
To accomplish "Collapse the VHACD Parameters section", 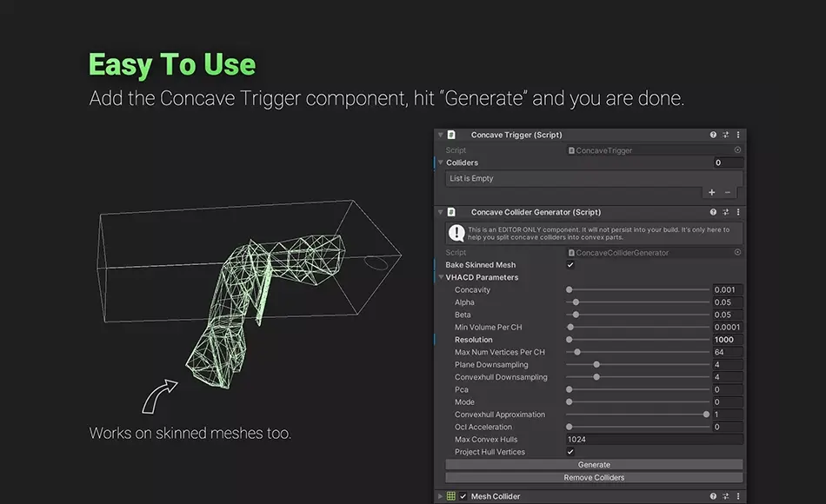I will pyautogui.click(x=440, y=276).
